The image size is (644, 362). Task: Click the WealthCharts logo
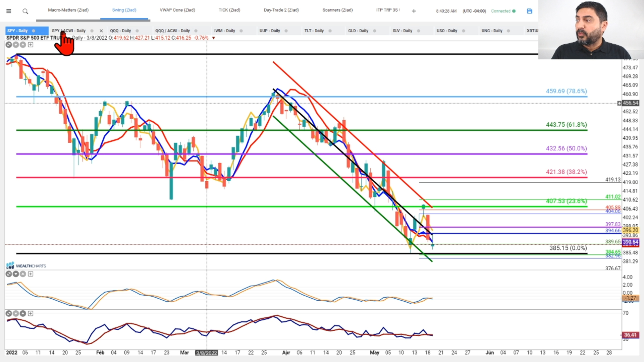point(26,266)
